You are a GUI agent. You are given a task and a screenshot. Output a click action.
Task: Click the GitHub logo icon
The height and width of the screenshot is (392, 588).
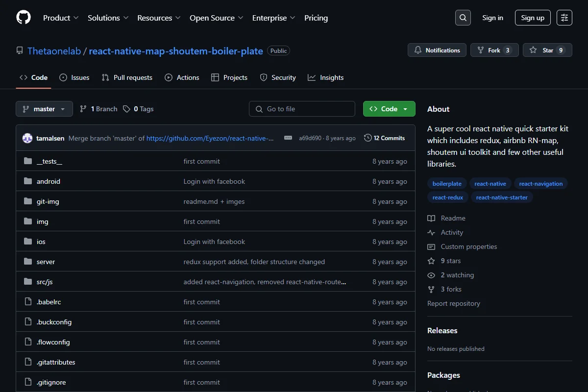point(24,18)
